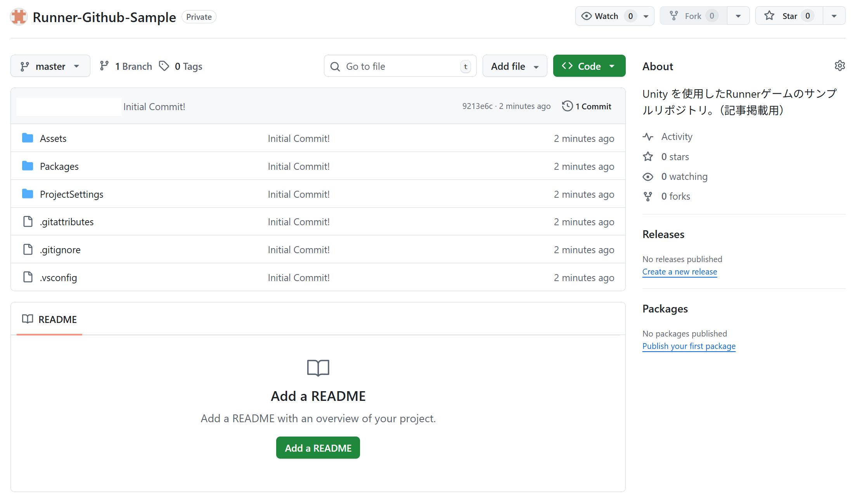Click the Assets folder icon
Image resolution: width=855 pixels, height=504 pixels.
coord(28,138)
